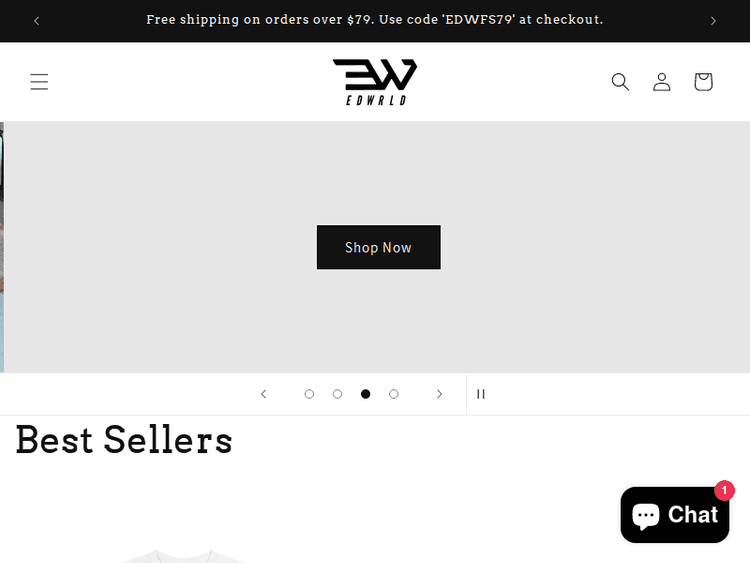Select the fourth slide dot
Screen dimensions: 750x563
[394, 394]
